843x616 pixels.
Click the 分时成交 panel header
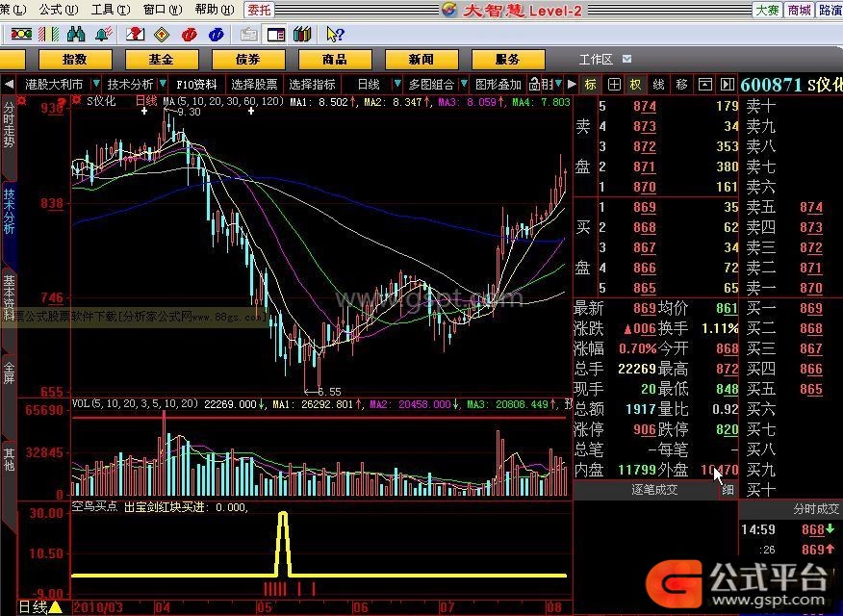(816, 509)
